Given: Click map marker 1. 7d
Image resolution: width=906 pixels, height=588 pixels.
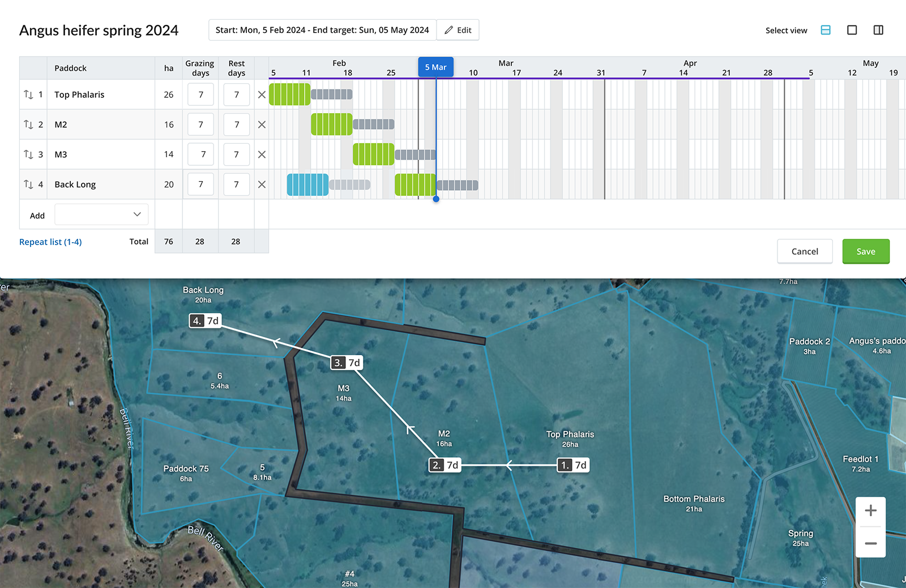Looking at the screenshot, I should coord(574,465).
